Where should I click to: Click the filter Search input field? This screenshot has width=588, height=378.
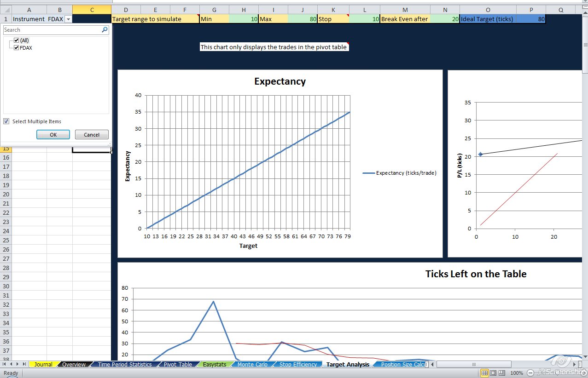click(52, 30)
